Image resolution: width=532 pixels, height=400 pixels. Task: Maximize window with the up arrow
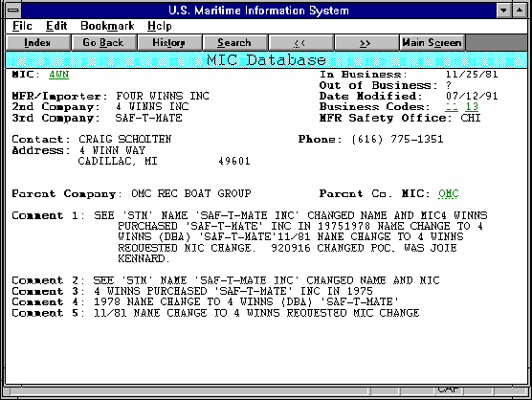(520, 11)
